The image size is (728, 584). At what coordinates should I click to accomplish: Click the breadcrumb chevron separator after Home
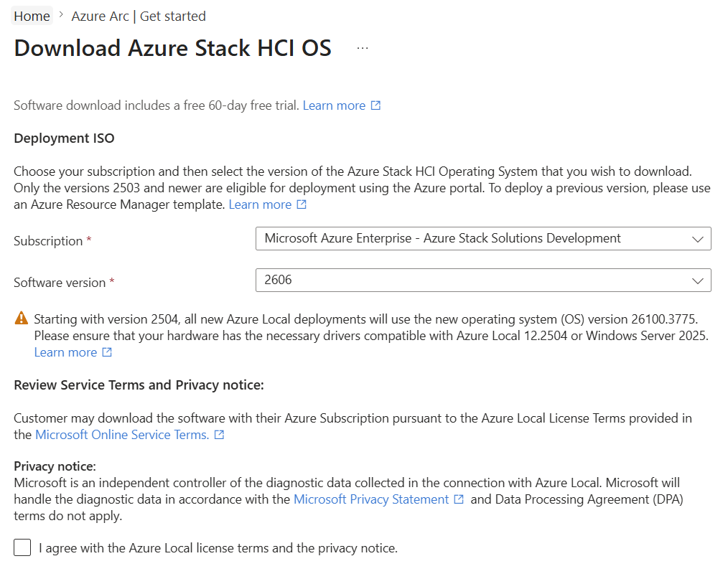click(x=61, y=15)
